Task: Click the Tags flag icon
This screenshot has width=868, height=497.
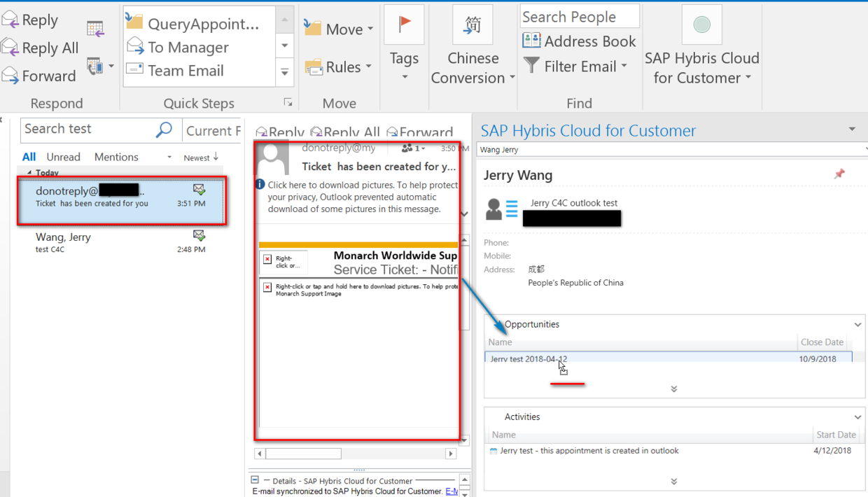Action: pos(405,24)
